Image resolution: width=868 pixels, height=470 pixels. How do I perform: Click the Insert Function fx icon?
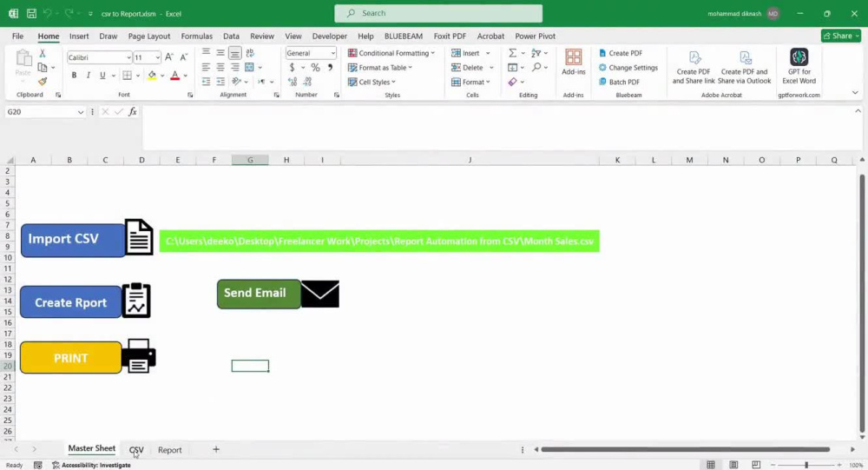(133, 112)
